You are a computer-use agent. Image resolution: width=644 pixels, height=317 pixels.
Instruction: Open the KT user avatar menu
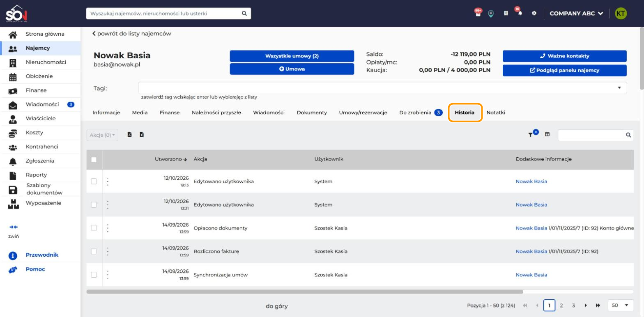point(621,13)
